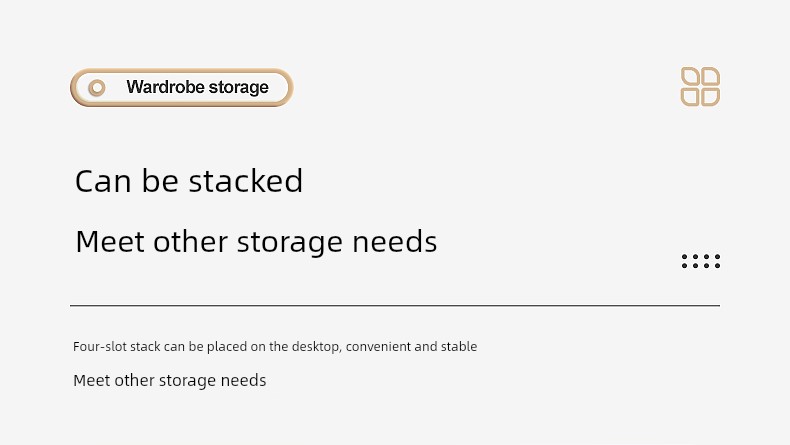Click the large 'Meet other storage needs' heading
This screenshot has width=790, height=445.
click(x=256, y=242)
